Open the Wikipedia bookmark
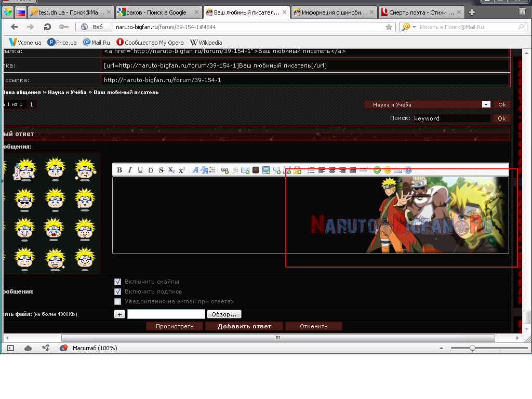 click(206, 43)
